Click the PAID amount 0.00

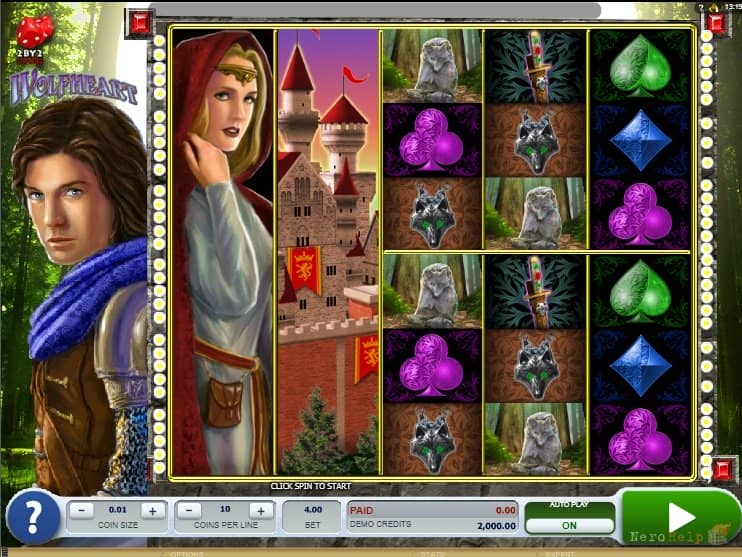[505, 510]
